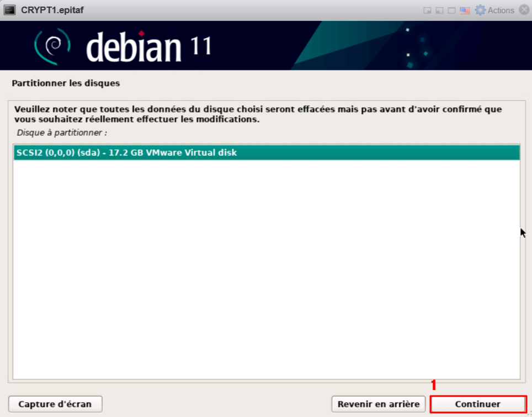
Task: Go back with Revenir en arrière
Action: [x=379, y=404]
